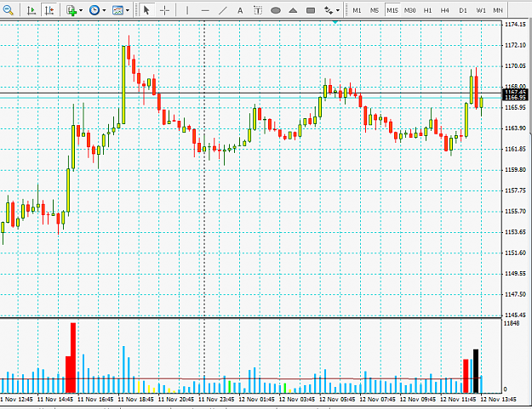Open the Templates icon
Image resolution: width=532 pixels, height=409 pixels.
(x=117, y=10)
